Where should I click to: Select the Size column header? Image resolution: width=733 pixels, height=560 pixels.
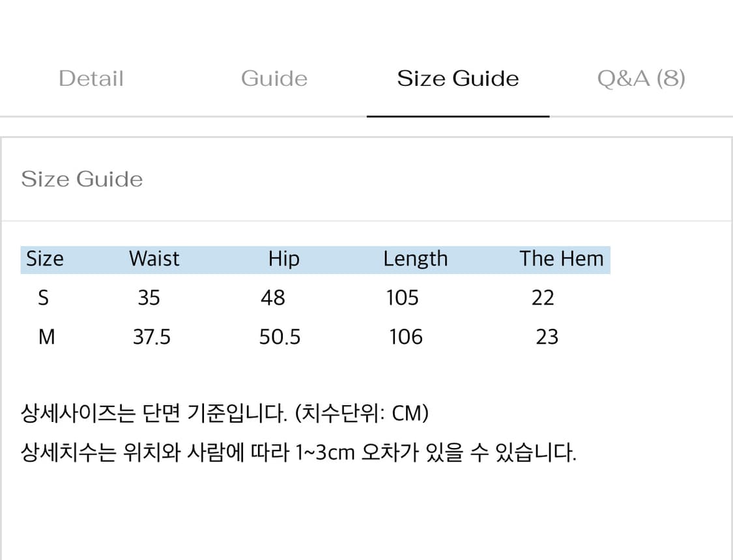click(x=44, y=259)
